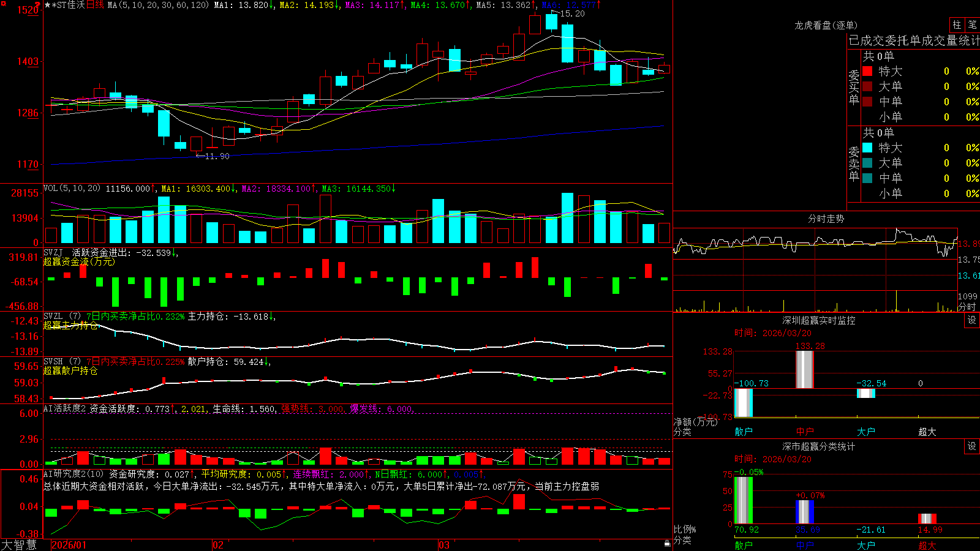This screenshot has width=980, height=551.
Task: Click the small red square icon in top-left corner
Action: (x=3, y=3)
